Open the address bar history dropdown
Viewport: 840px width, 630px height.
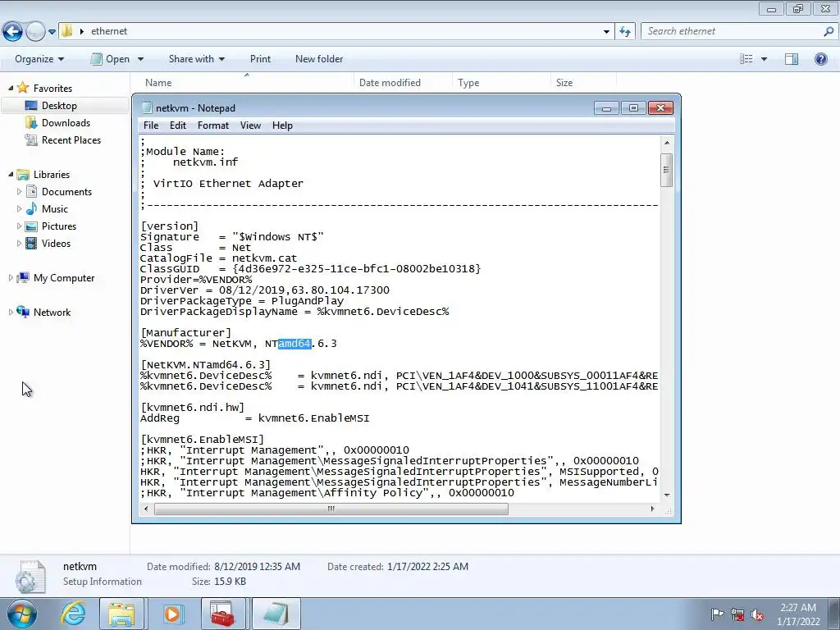606,32
